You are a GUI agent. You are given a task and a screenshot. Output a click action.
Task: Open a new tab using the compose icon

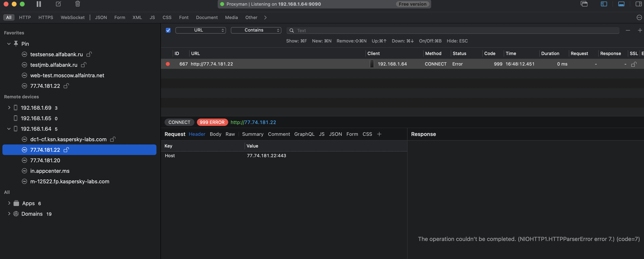click(x=58, y=4)
